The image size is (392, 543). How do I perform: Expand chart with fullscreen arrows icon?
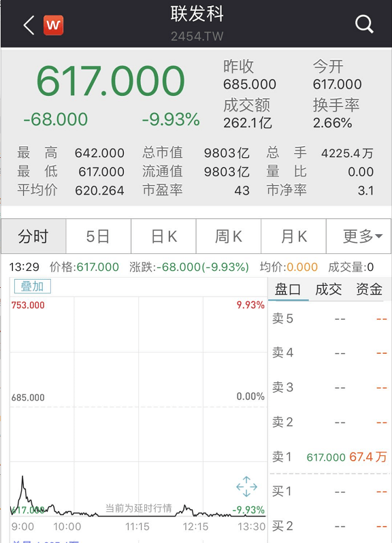pyautogui.click(x=246, y=487)
